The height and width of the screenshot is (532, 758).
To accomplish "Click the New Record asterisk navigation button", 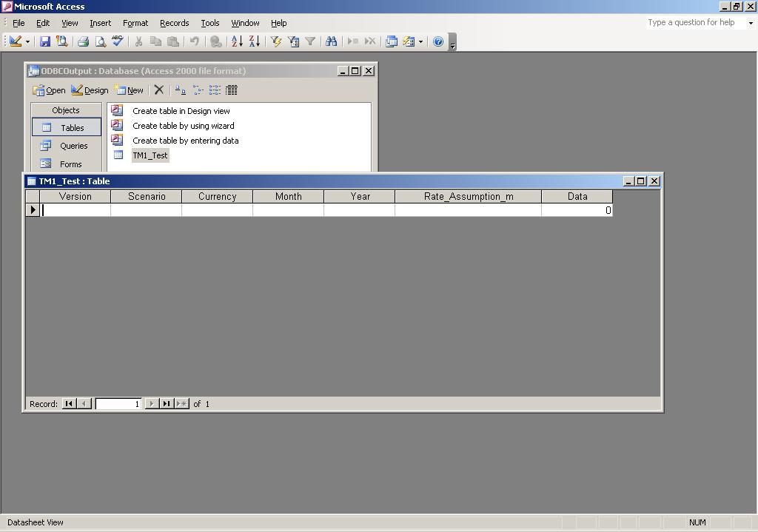I will (182, 403).
